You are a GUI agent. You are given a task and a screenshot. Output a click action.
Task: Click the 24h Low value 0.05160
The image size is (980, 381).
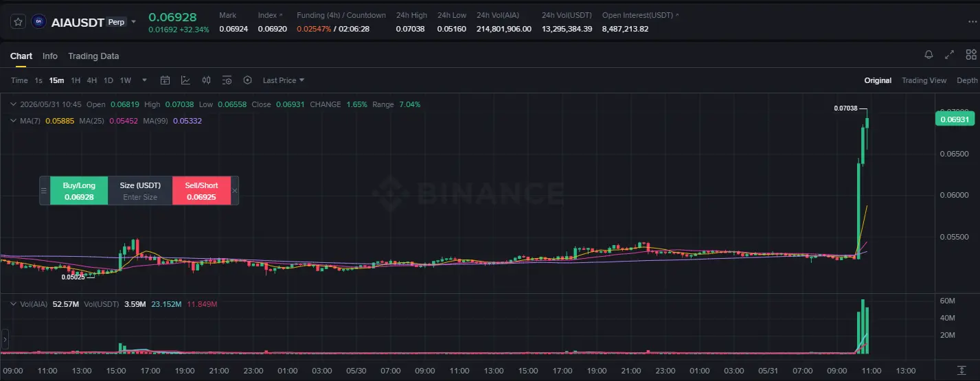[451, 29]
